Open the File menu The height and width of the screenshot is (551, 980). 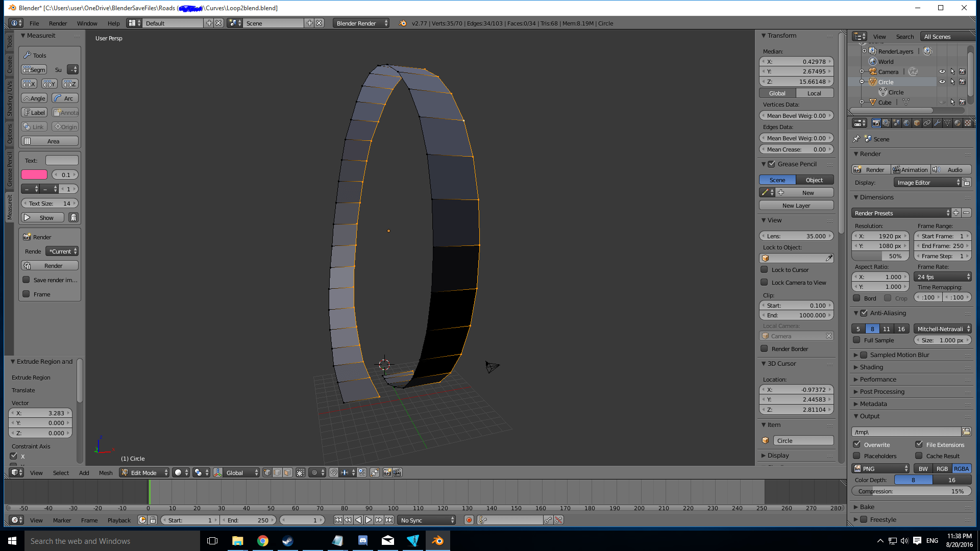(34, 23)
